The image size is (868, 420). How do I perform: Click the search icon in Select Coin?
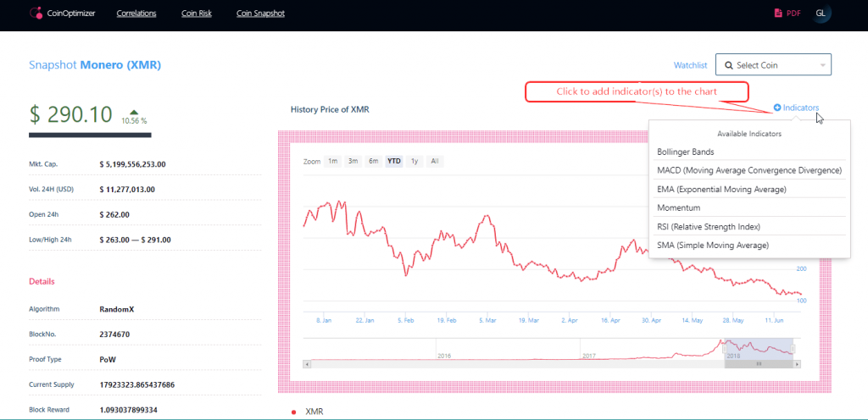tap(728, 65)
